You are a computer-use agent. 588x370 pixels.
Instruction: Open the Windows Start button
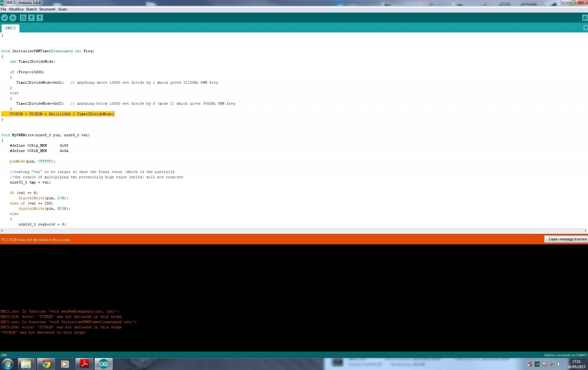(7, 364)
